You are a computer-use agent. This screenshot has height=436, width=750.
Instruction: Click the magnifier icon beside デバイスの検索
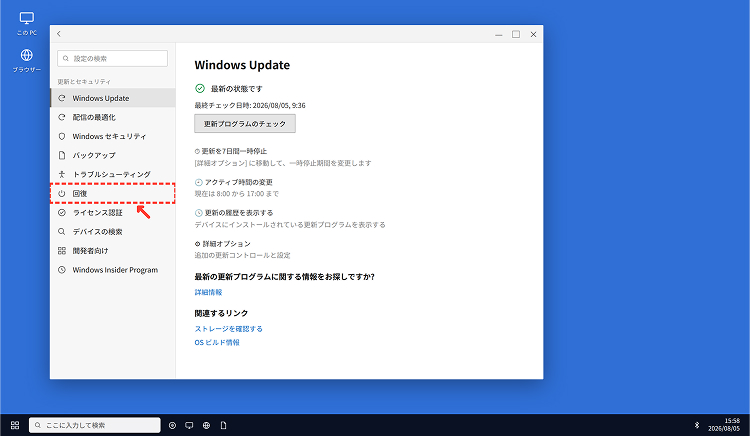click(x=62, y=232)
